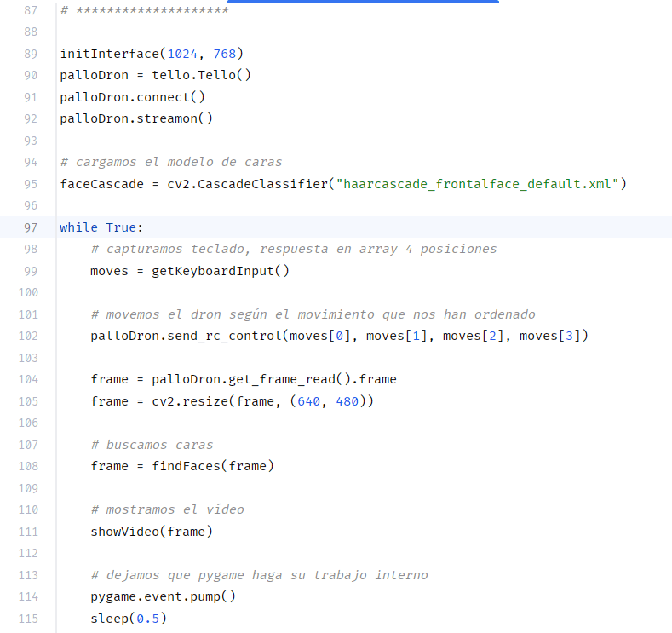Click palloDron.streamon() line
Screen dimensions: 672x633
[136, 118]
